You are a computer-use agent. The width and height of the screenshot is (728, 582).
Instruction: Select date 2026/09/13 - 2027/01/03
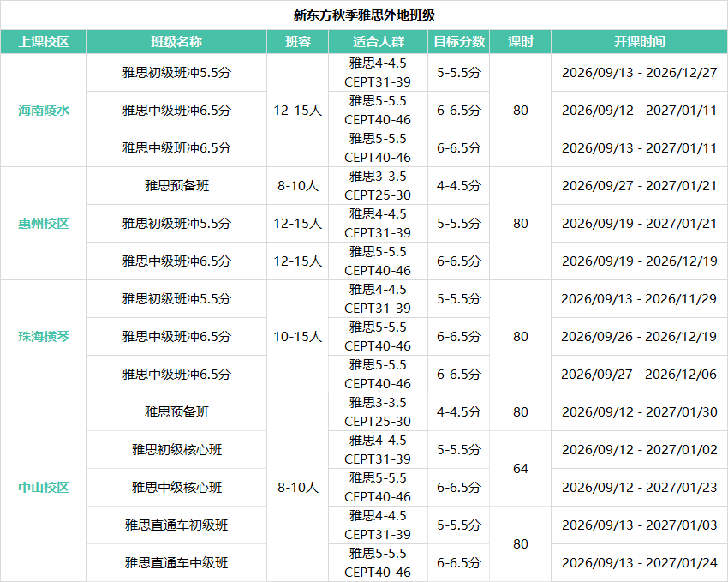(x=639, y=525)
